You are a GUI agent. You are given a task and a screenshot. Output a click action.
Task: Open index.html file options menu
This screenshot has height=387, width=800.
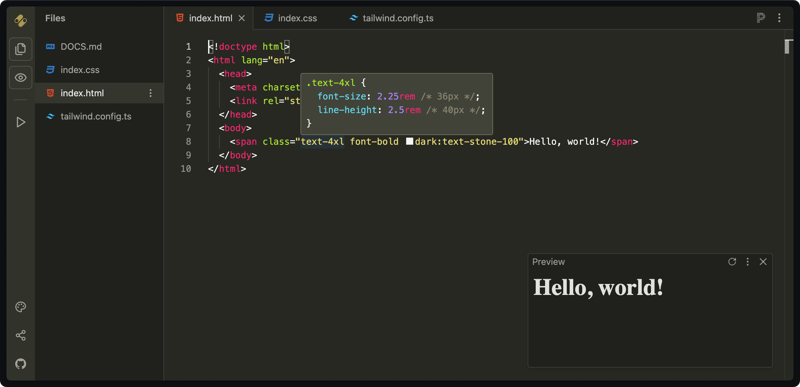pos(150,93)
